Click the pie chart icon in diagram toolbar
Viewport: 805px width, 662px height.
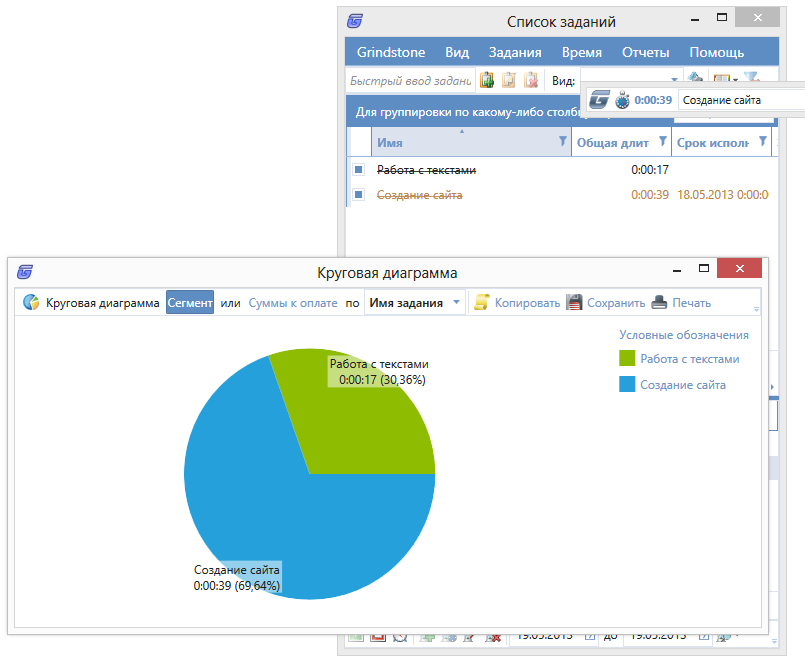click(31, 302)
